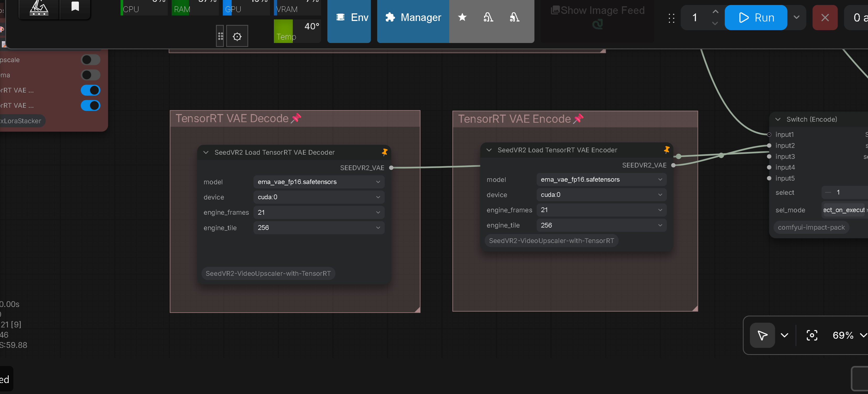This screenshot has width=868, height=394.
Task: Click the TensorRT VAE Decode group pin
Action: click(296, 118)
